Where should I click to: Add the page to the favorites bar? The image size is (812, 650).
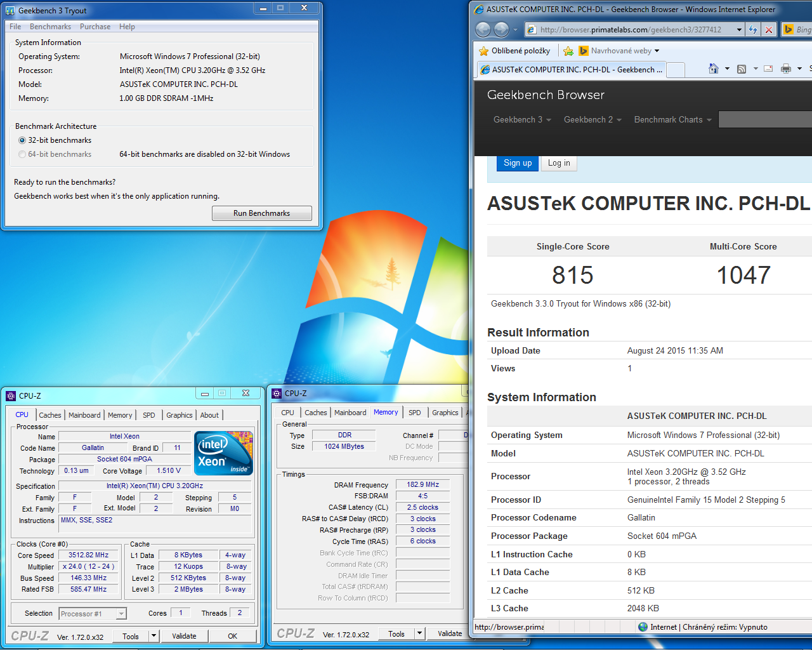coord(568,51)
